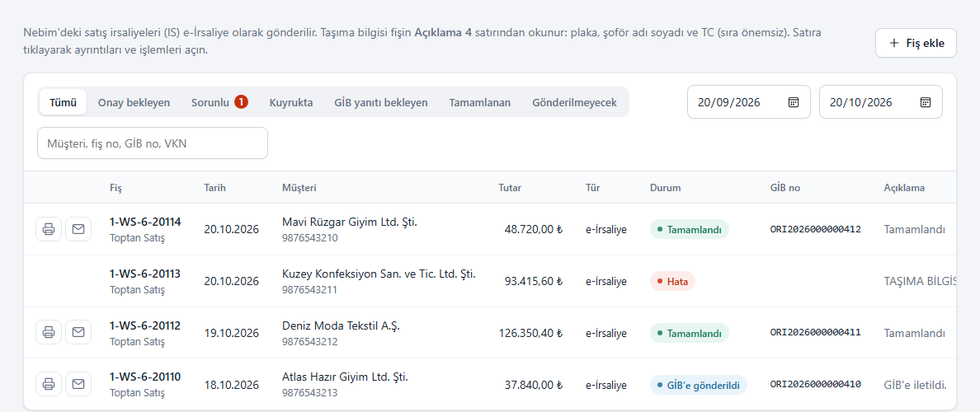Screen dimensions: 980x412
Task: Click amount 126.350,40 ₺
Action: pyautogui.click(x=530, y=333)
